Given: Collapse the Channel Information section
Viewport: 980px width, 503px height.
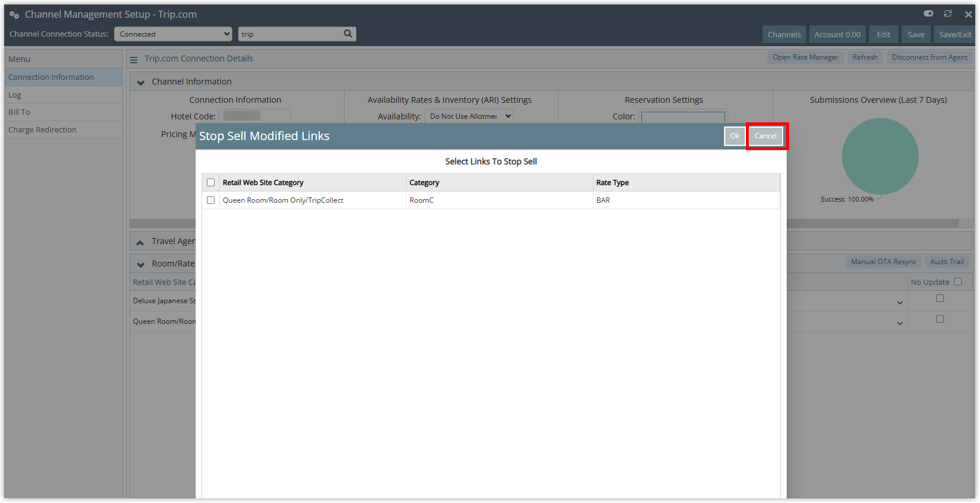Looking at the screenshot, I should 141,82.
